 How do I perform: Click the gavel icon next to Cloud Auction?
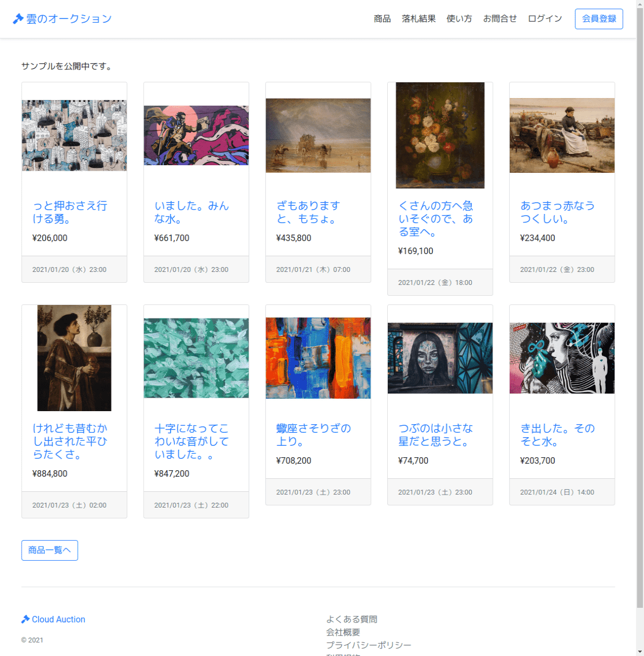click(x=25, y=619)
